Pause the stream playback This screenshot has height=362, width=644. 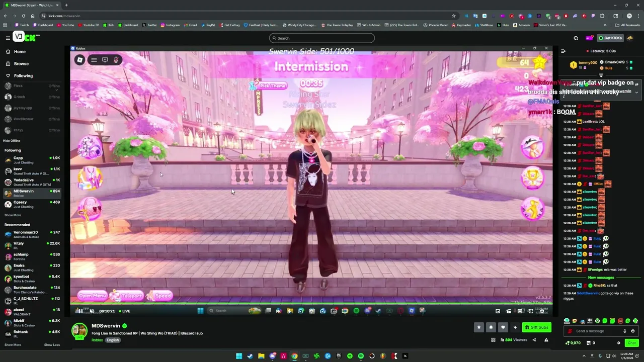pos(79,311)
